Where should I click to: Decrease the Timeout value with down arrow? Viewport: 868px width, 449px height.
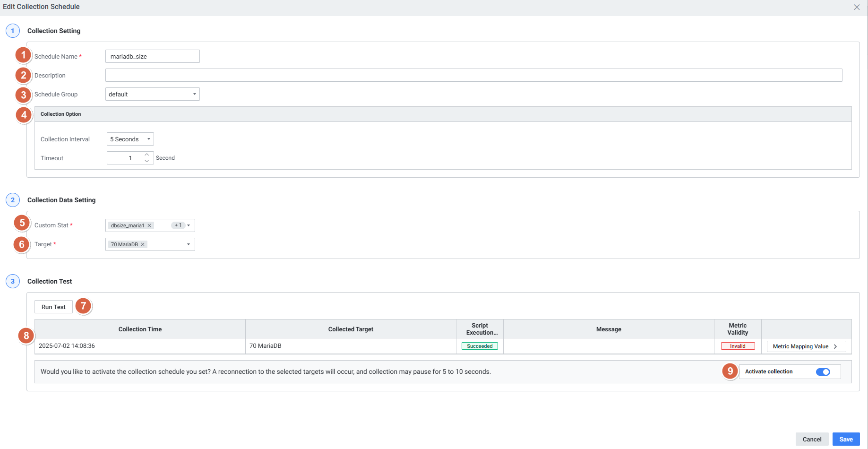147,161
